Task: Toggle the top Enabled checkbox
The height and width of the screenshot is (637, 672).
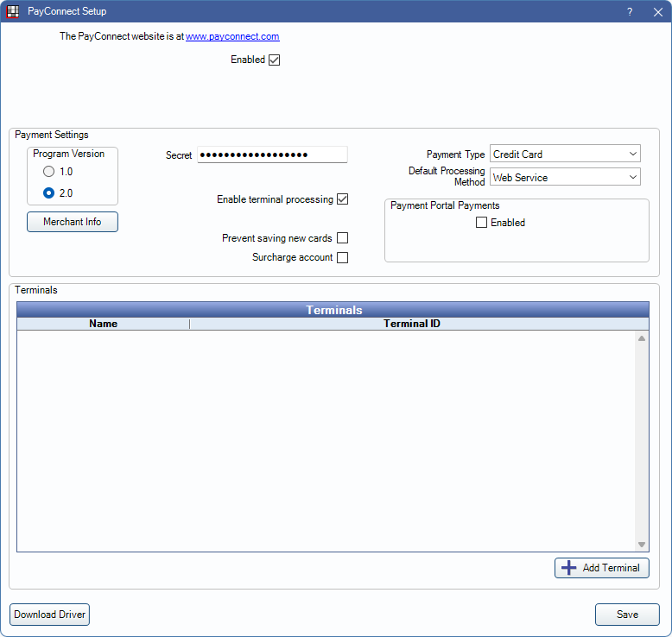Action: click(x=275, y=60)
